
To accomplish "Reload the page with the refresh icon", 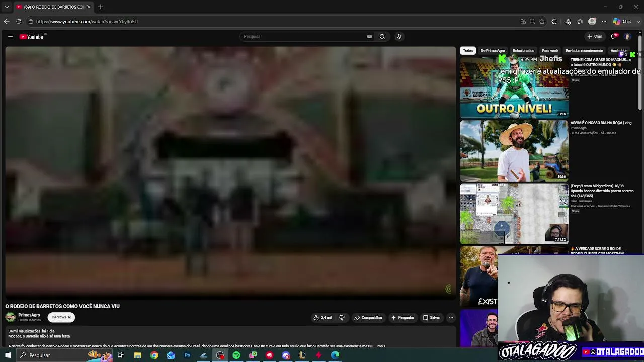I will tap(19, 22).
